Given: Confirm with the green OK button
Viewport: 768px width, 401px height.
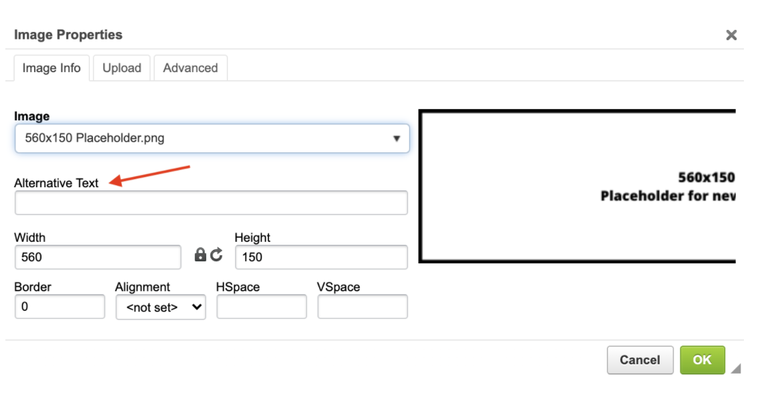Looking at the screenshot, I should (702, 360).
